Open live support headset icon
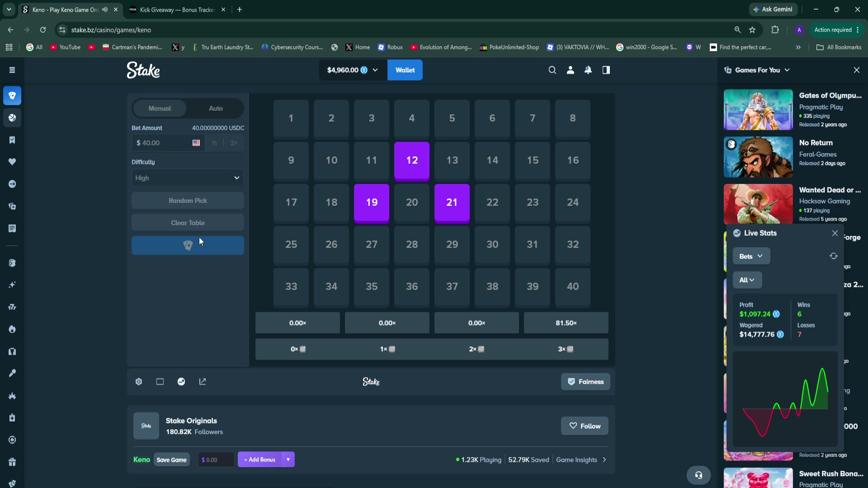Viewport: 868px width, 488px height. pos(698,475)
